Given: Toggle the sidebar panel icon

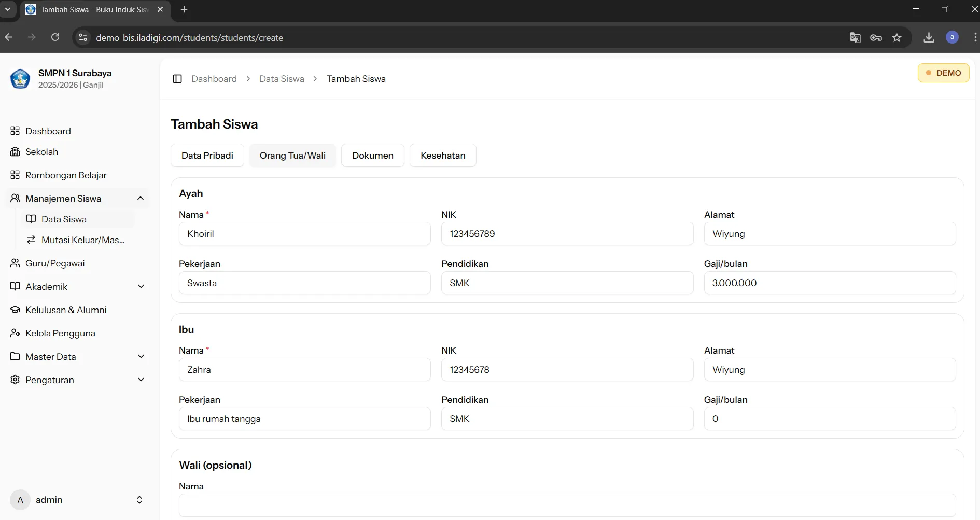Looking at the screenshot, I should (x=177, y=79).
